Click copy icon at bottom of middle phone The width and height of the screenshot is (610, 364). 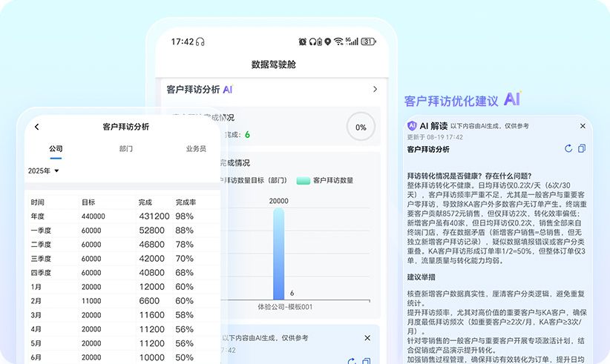(x=366, y=361)
